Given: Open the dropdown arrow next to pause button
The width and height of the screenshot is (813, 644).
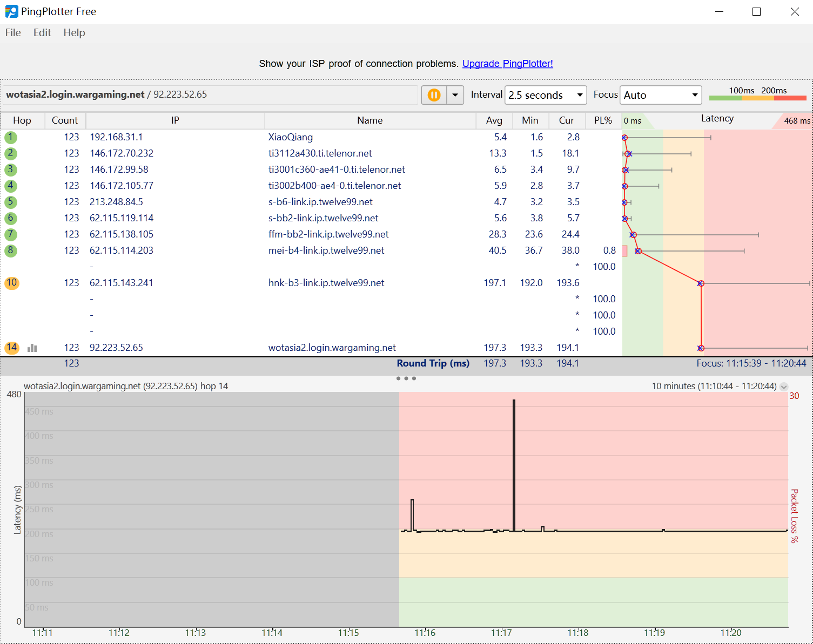Looking at the screenshot, I should click(x=455, y=95).
